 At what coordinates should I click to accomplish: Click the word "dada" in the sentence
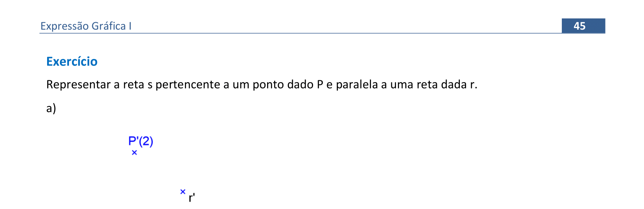click(x=454, y=85)
